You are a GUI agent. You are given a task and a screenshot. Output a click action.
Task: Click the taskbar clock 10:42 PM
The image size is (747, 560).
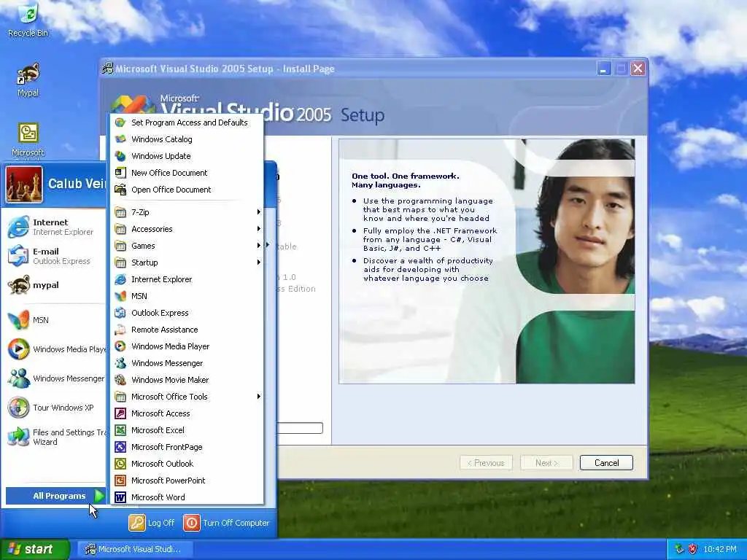[x=719, y=549]
